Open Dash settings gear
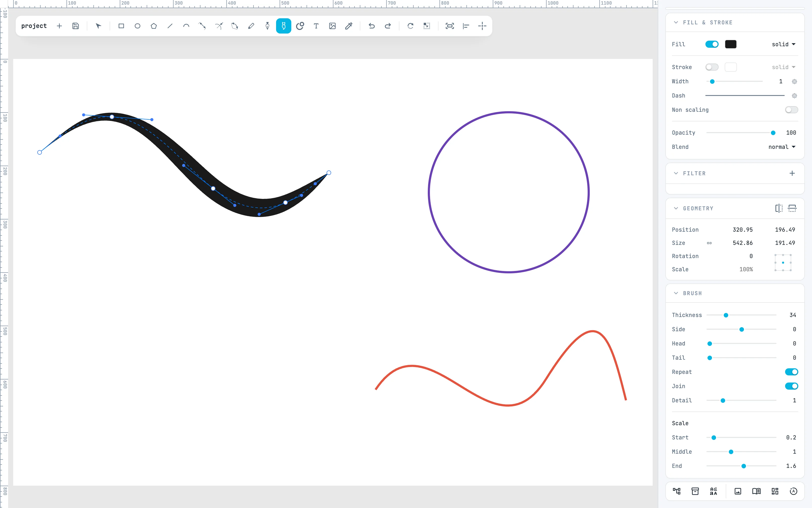 point(794,96)
